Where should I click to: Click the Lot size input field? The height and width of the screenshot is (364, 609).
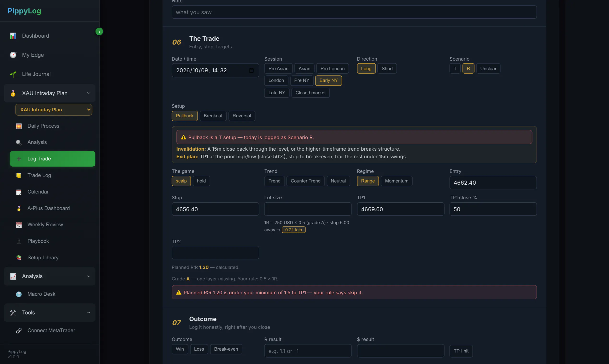pos(308,209)
